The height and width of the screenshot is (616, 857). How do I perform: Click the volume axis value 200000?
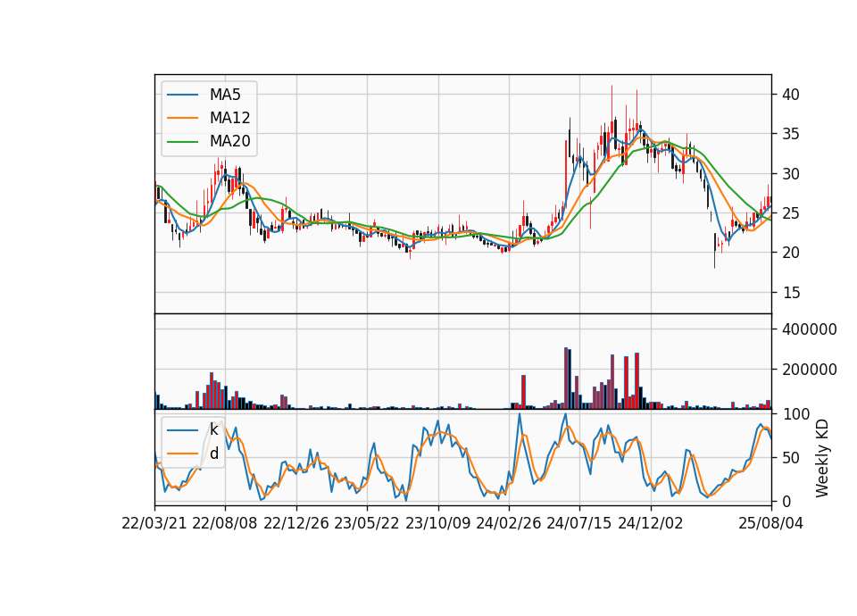810,370
